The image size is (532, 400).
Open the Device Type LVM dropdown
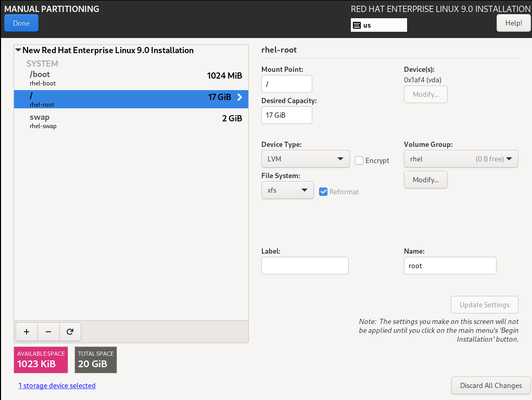(x=305, y=159)
